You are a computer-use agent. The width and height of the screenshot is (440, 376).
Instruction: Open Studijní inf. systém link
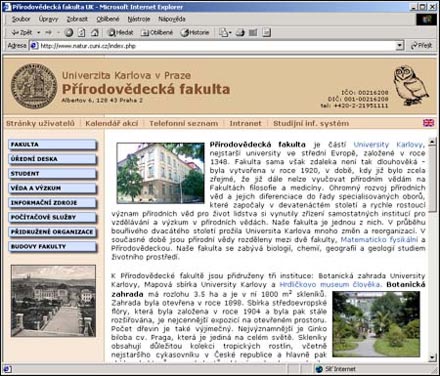click(311, 123)
